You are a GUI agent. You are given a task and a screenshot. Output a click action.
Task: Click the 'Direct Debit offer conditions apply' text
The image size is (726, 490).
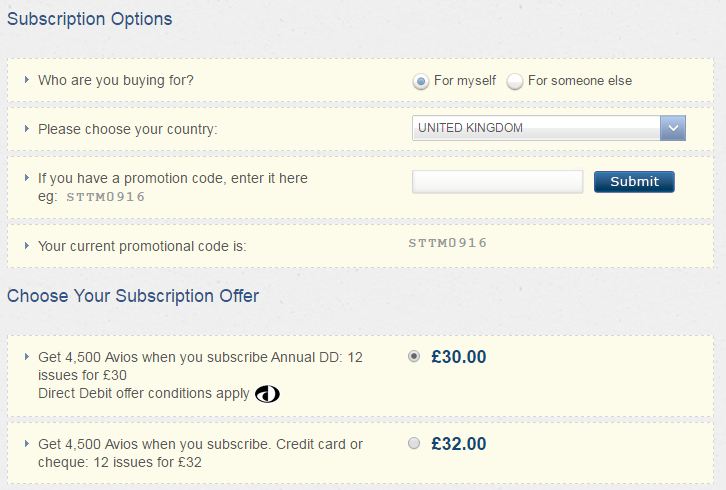click(x=144, y=393)
